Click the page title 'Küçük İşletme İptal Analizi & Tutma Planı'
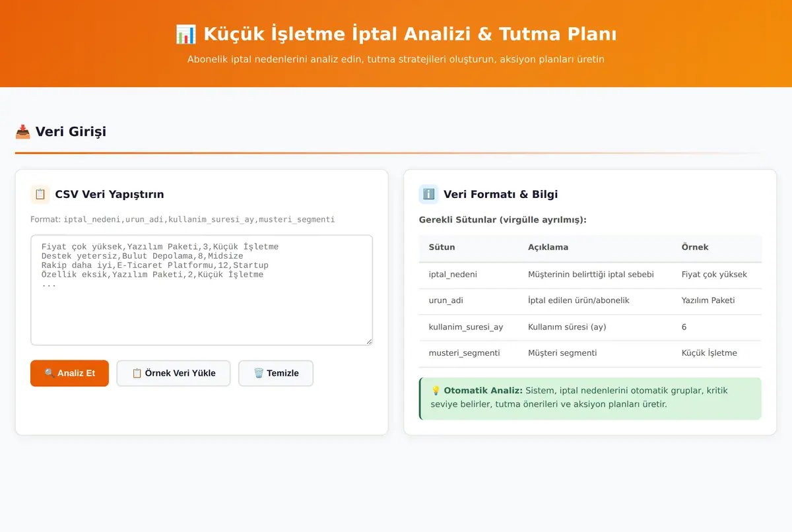Screen dimensions: 792x532 (x=410, y=34)
